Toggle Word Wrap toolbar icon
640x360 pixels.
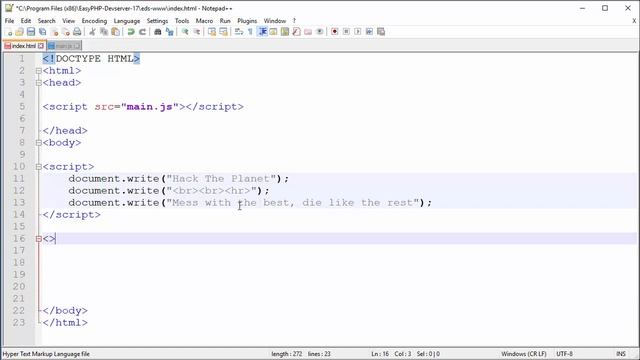coord(239,32)
